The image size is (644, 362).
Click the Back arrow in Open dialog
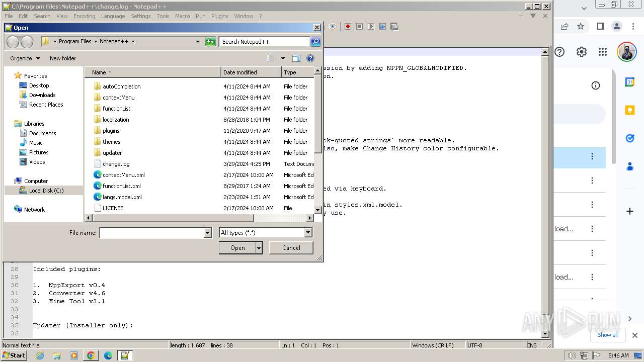pyautogui.click(x=14, y=42)
